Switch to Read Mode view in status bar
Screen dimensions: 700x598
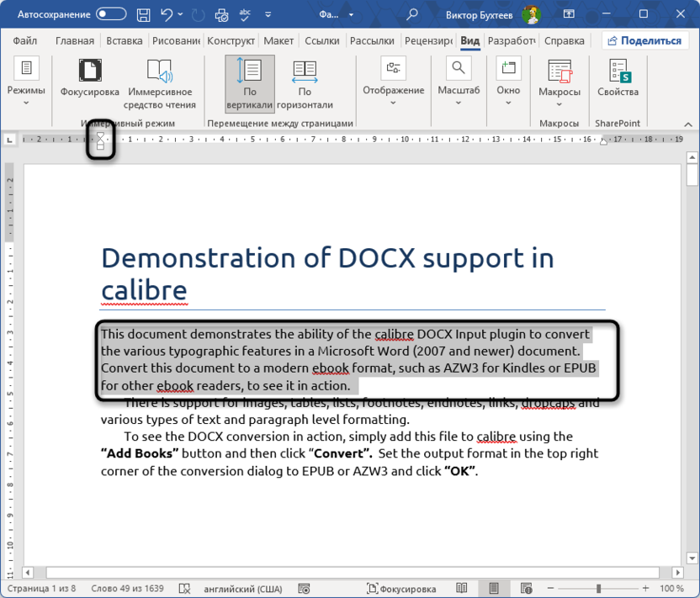(x=462, y=588)
